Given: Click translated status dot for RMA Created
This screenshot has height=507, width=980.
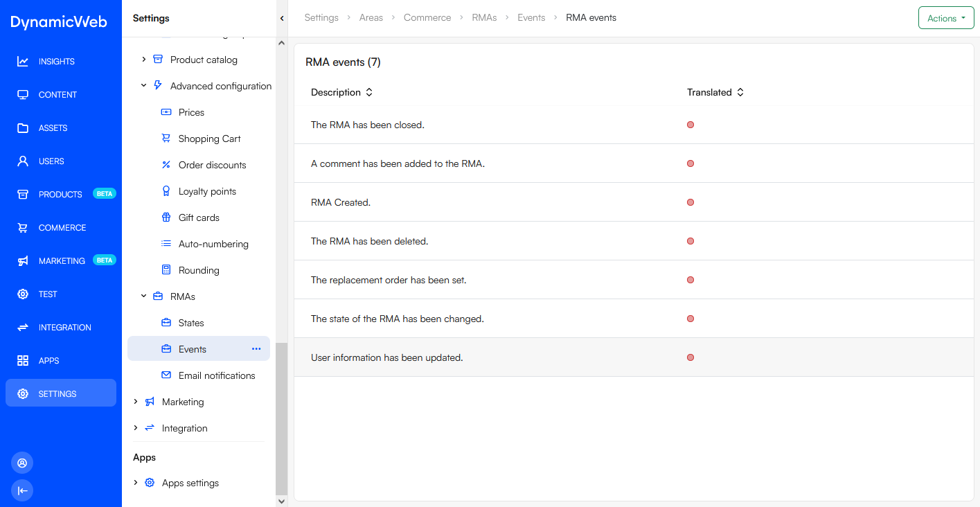Looking at the screenshot, I should pos(691,202).
